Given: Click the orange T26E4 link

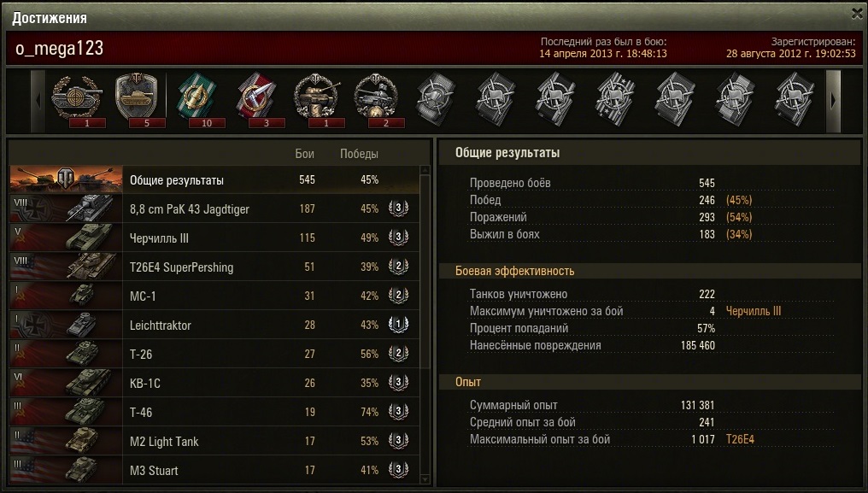Looking at the screenshot, I should click(x=740, y=439).
